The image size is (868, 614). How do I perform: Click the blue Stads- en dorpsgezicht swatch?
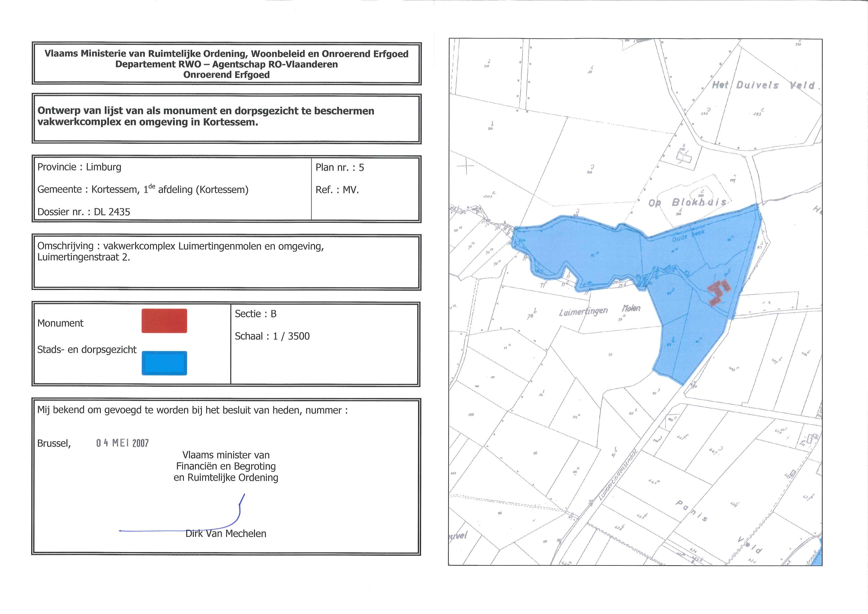point(164,363)
